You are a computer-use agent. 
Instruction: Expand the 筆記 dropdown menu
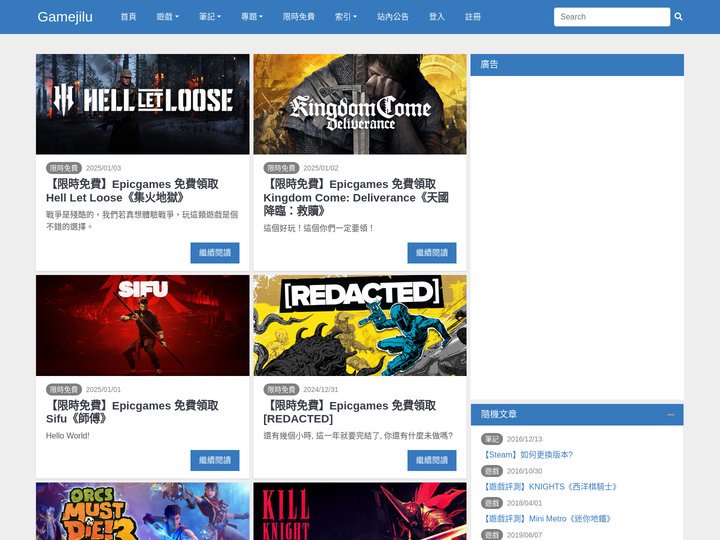(x=209, y=17)
